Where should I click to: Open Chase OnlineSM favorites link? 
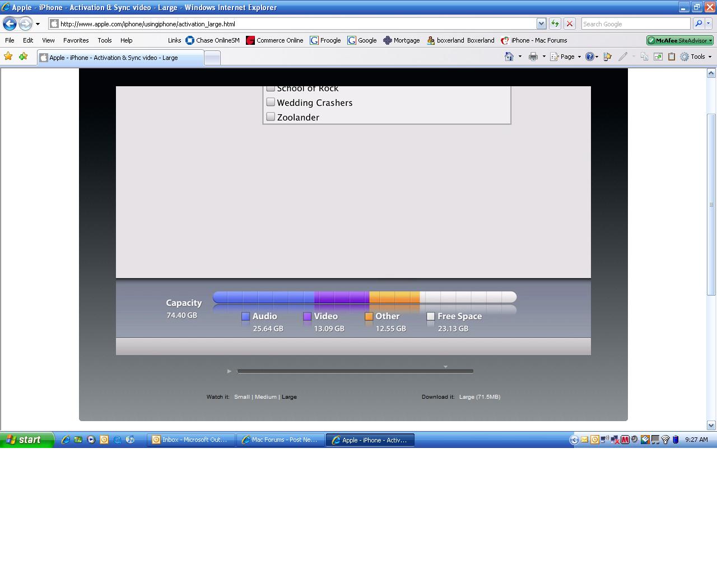[x=212, y=40]
